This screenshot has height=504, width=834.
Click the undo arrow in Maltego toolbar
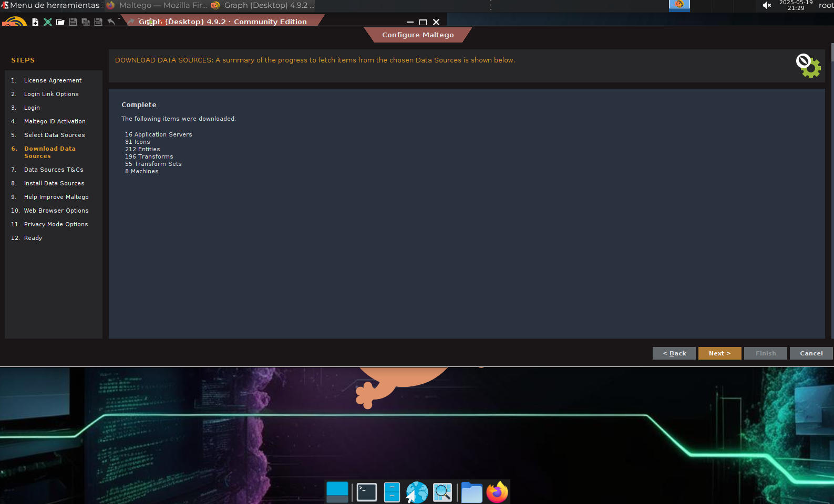click(x=111, y=22)
